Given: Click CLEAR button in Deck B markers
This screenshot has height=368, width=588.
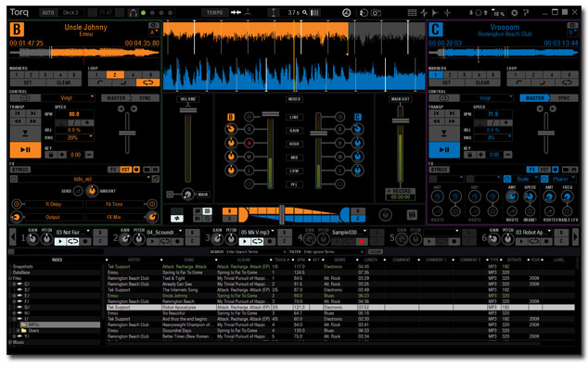Looking at the screenshot, I should (x=63, y=82).
